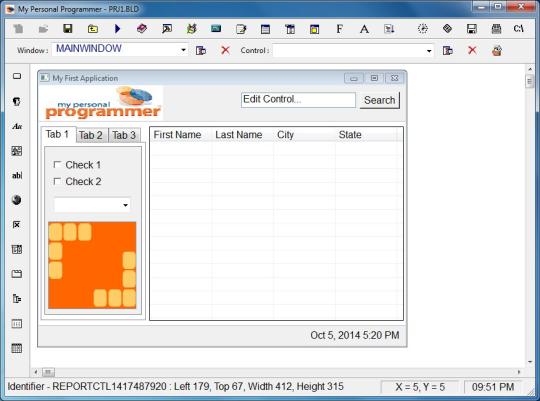Screen dimensions: 540x401
Task: Open the red book help icon
Action: (x=142, y=29)
